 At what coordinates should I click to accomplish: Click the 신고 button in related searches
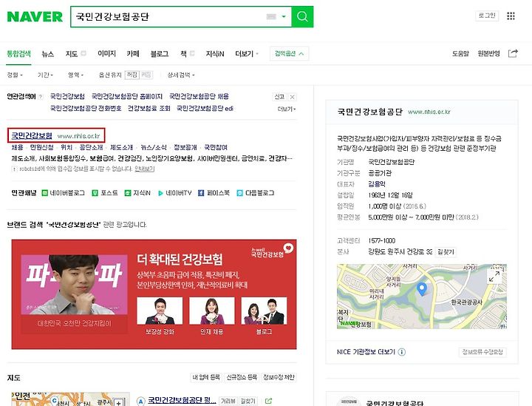tap(279, 97)
